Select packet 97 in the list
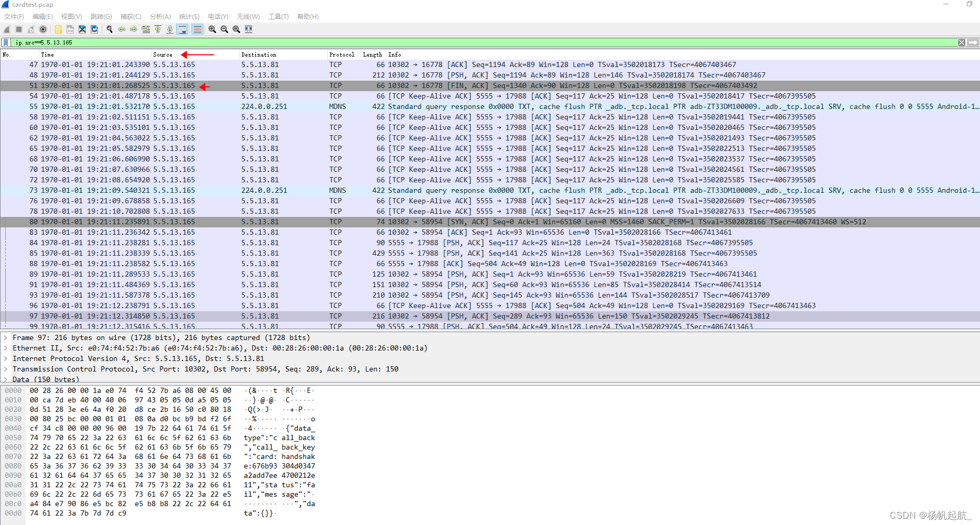The height and width of the screenshot is (525, 980). pos(490,316)
